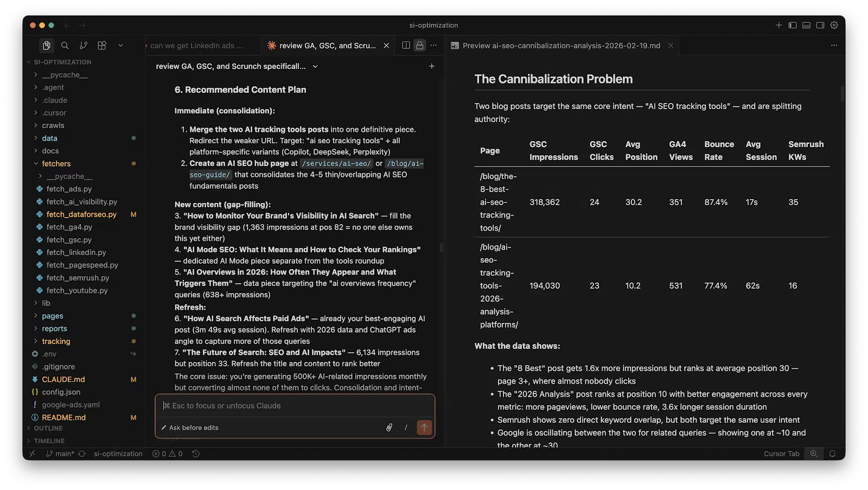
Task: Select the Preview ai-seo-cannibalization-analysis tab
Action: [561, 46]
